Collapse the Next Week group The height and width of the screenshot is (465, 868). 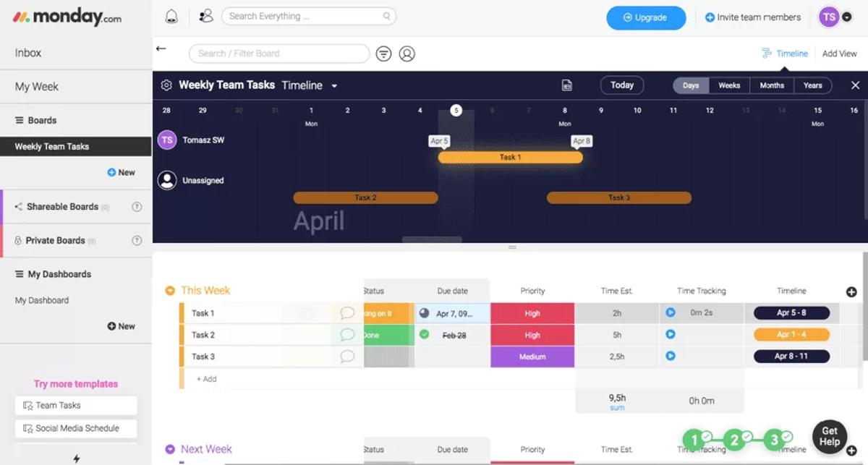[x=170, y=449]
